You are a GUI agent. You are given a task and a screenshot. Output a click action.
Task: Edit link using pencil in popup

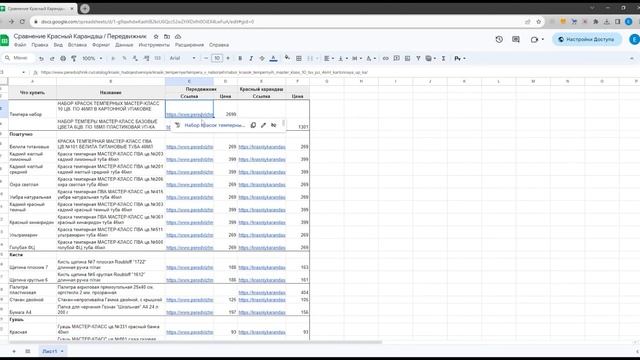263,125
